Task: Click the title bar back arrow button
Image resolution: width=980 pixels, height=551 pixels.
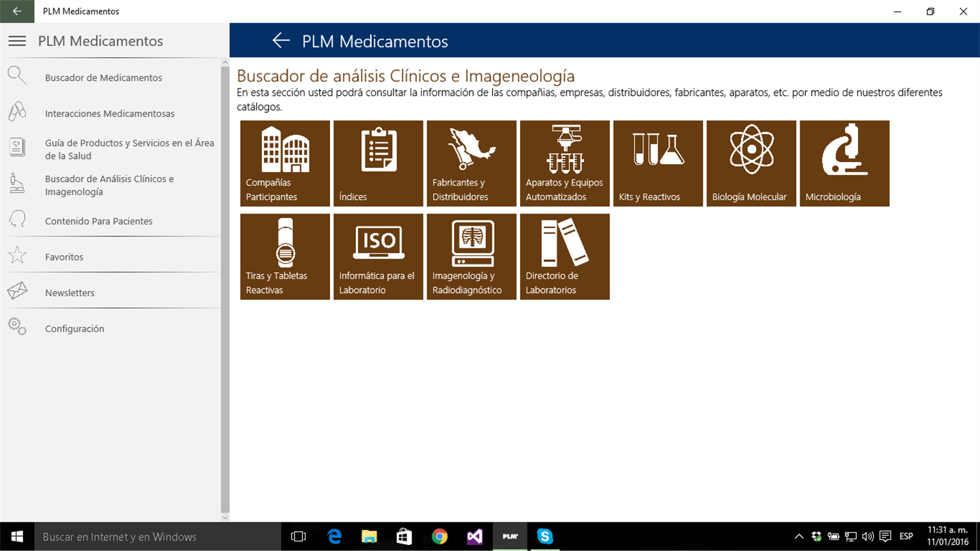Action: (x=17, y=12)
